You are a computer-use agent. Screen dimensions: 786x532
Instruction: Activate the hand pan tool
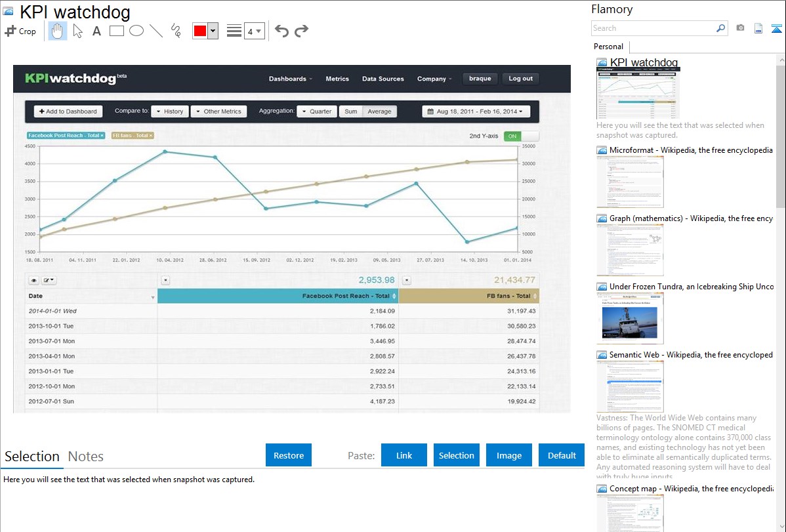pyautogui.click(x=58, y=31)
